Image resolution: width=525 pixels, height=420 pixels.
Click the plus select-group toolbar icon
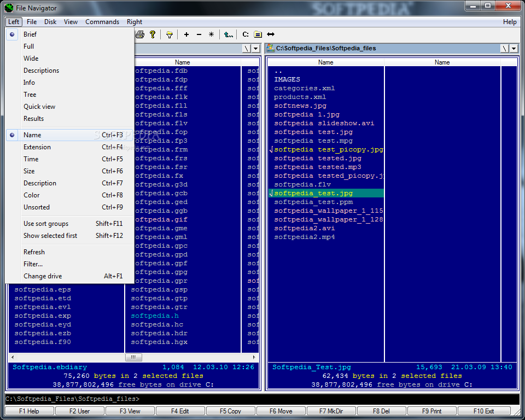pyautogui.click(x=186, y=34)
